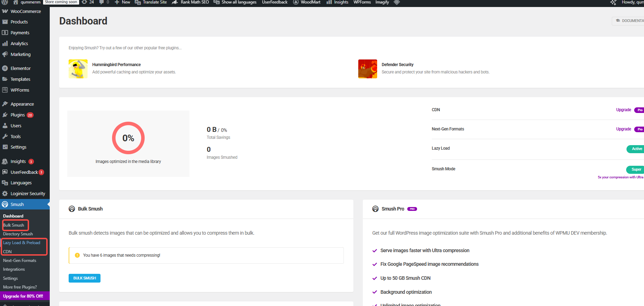The height and width of the screenshot is (306, 644).
Task: Click the WordPress logo icon in admin bar
Action: coord(5,2)
